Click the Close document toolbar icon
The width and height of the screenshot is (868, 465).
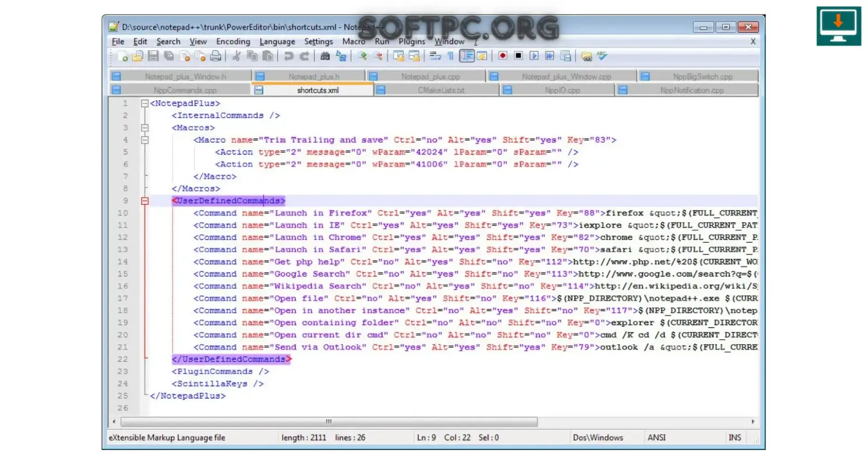pos(185,56)
